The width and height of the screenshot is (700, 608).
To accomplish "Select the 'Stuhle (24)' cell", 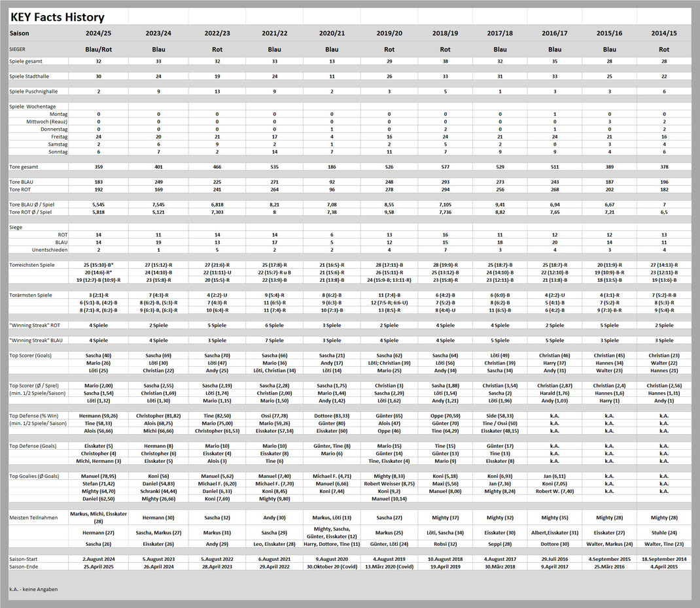I will pyautogui.click(x=664, y=533).
